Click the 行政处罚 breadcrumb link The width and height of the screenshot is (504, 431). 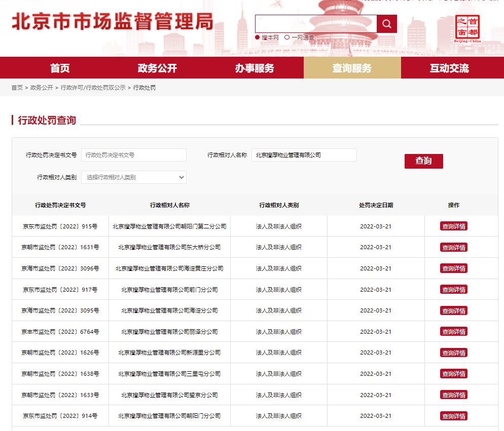tap(145, 87)
